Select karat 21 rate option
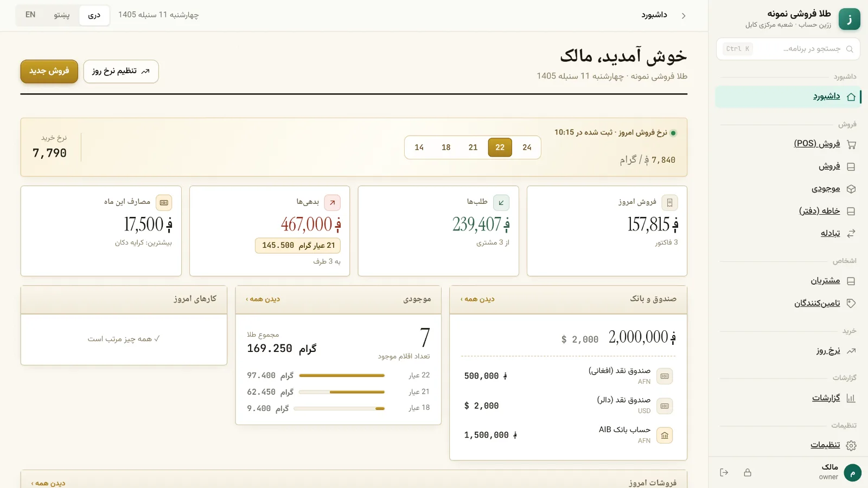 (473, 147)
